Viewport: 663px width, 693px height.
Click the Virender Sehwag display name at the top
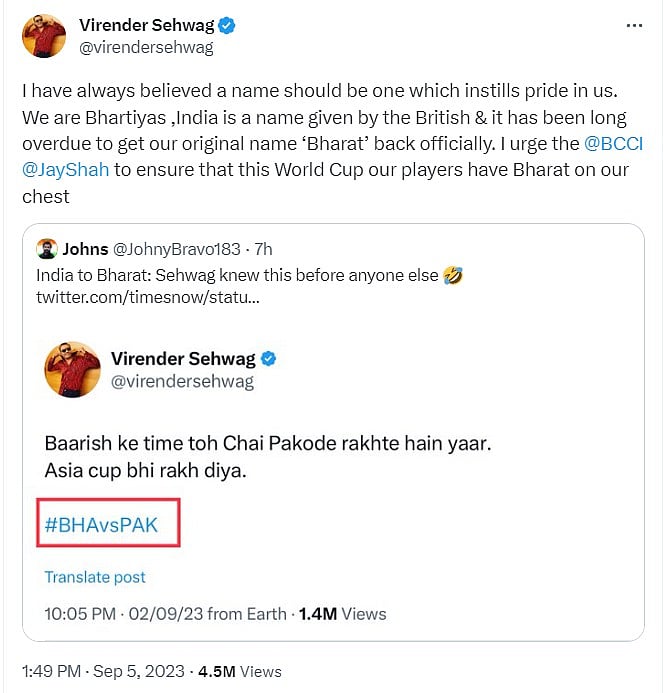pos(146,26)
